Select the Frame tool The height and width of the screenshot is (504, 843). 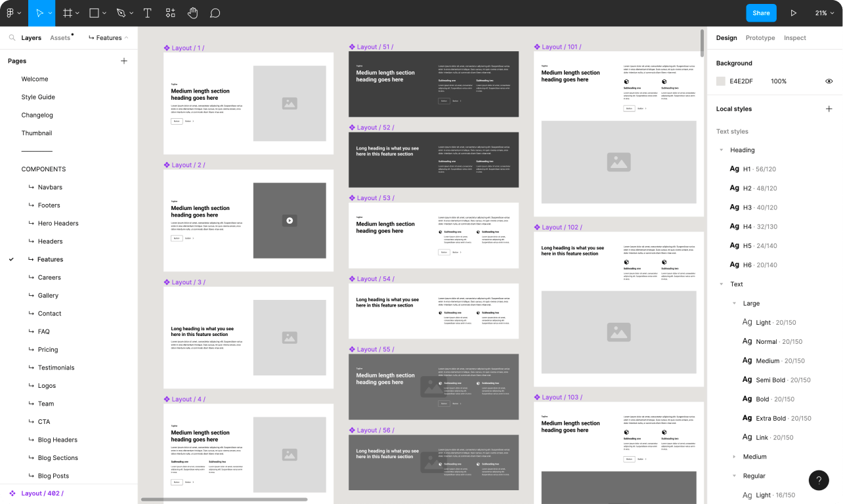click(x=68, y=13)
